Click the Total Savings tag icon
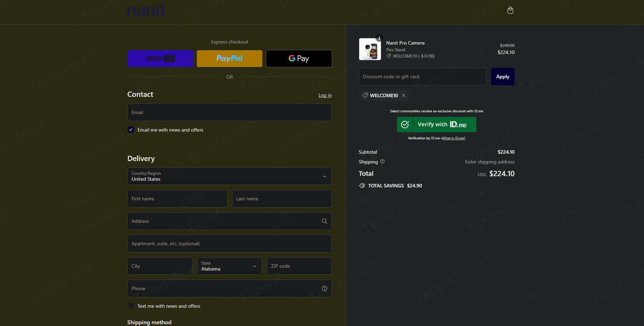This screenshot has height=326, width=644. pos(362,186)
